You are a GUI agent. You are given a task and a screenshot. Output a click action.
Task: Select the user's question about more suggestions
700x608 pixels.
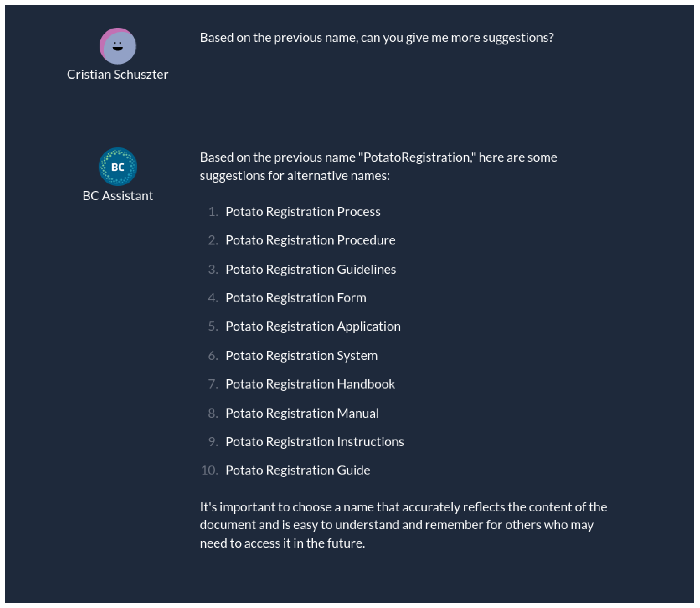(376, 38)
